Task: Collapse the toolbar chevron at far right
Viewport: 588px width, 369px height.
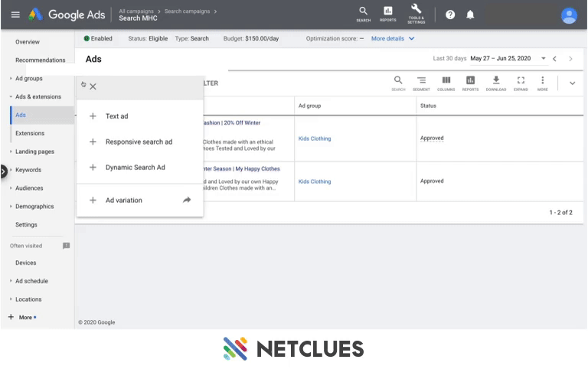Action: [x=572, y=83]
